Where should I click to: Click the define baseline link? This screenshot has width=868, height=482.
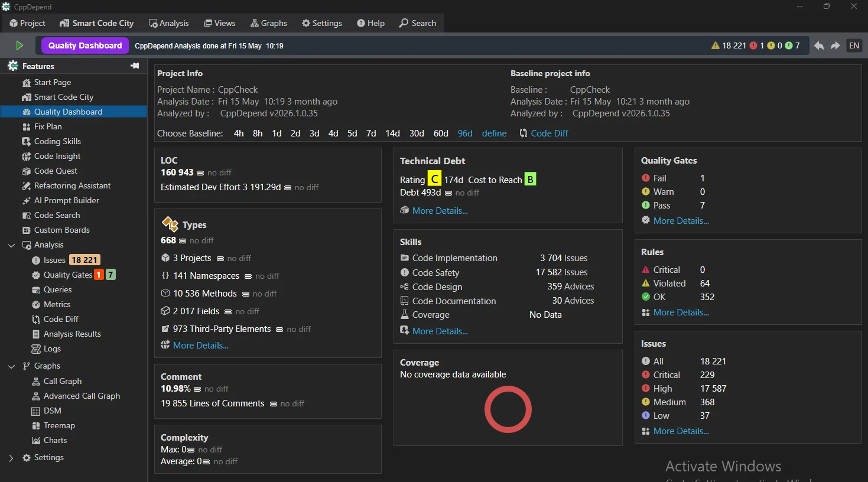tap(494, 133)
